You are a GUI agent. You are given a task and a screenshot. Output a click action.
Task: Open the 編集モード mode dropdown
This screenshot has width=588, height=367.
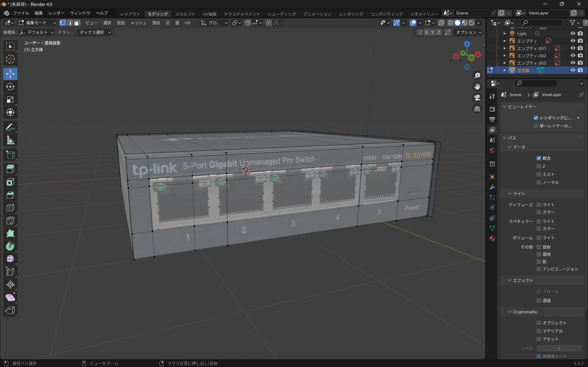37,23
